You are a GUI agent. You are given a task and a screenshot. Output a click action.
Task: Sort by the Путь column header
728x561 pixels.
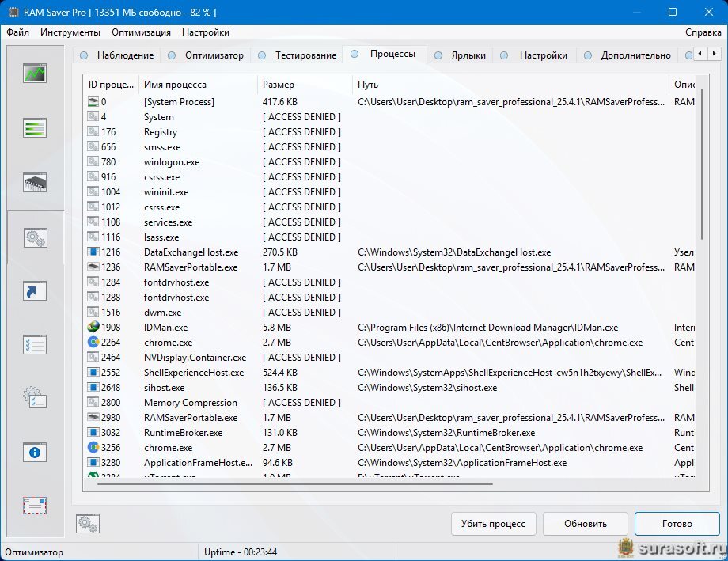pos(510,85)
